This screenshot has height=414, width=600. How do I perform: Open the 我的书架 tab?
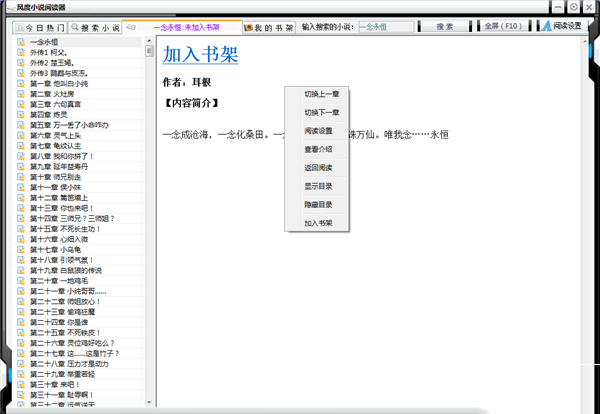coord(269,28)
